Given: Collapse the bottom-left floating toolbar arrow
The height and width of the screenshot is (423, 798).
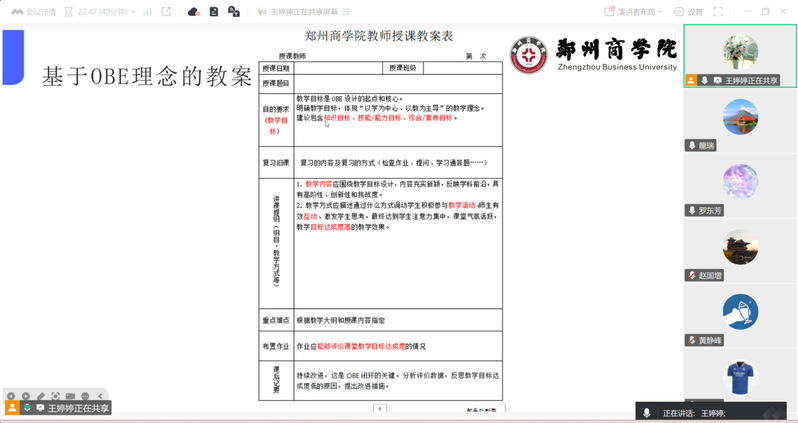Looking at the screenshot, I should click(x=100, y=396).
